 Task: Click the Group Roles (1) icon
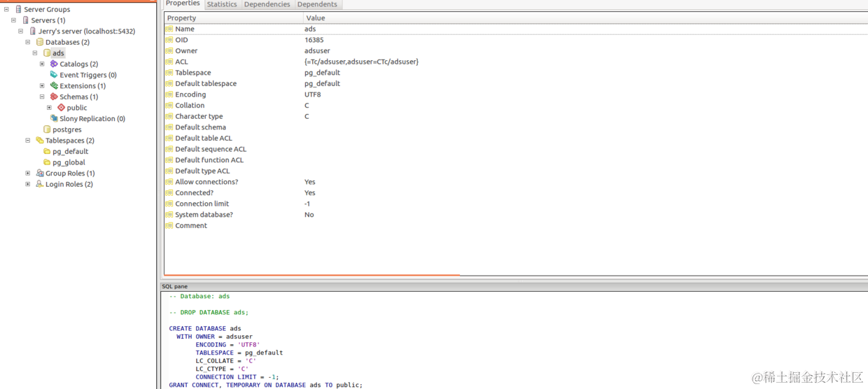[x=40, y=174]
